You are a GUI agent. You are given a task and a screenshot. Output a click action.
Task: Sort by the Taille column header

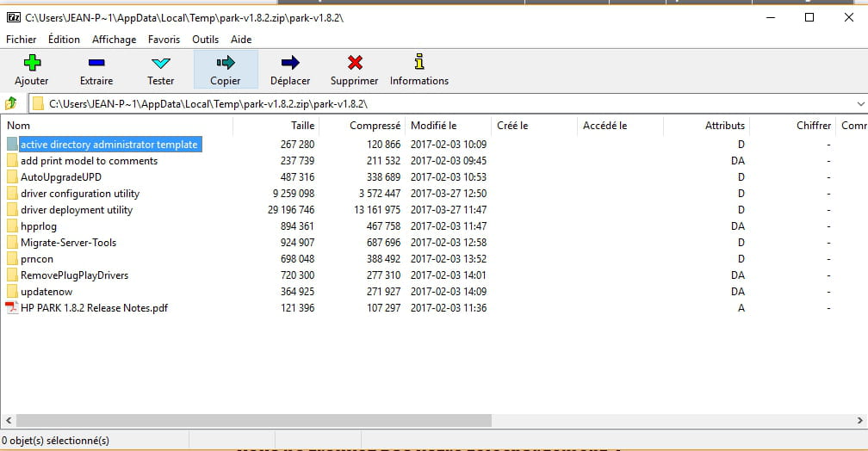click(276, 126)
